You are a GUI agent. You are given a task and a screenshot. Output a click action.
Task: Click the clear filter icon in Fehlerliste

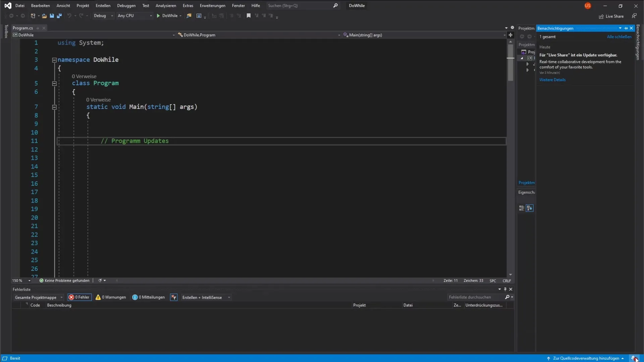pos(174,297)
